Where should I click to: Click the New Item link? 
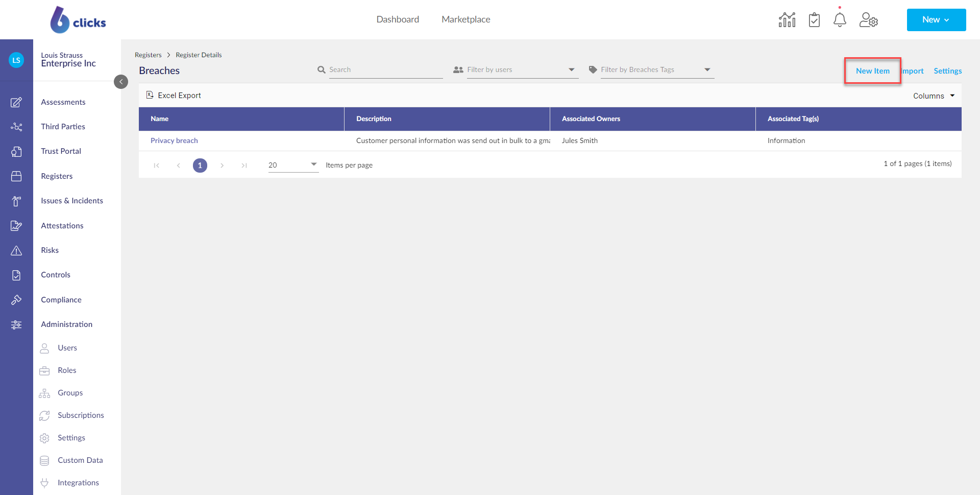click(872, 71)
